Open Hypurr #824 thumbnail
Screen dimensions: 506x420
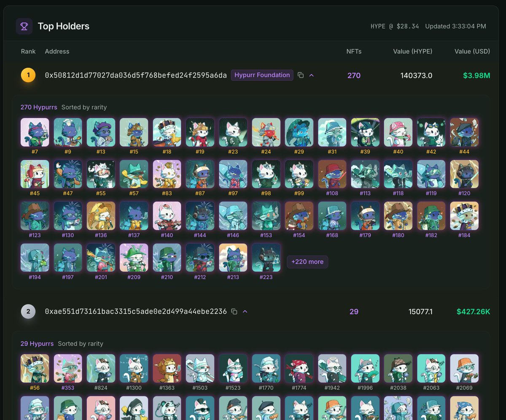[x=101, y=368]
